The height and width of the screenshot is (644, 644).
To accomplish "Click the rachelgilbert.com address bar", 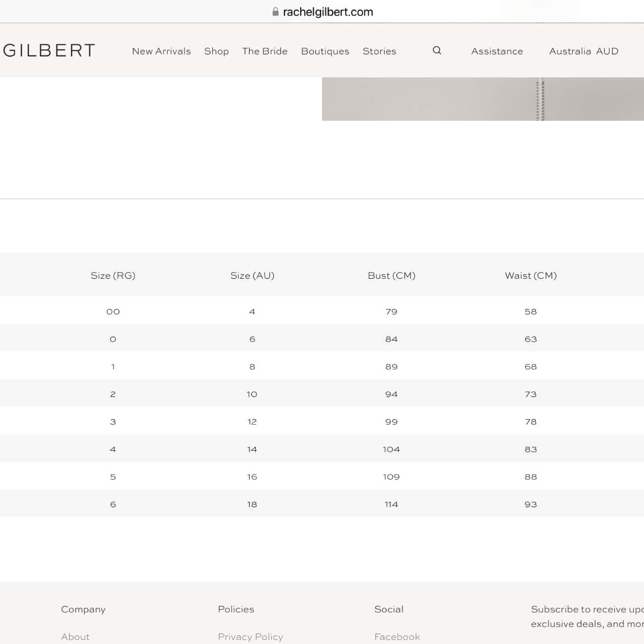I will point(322,12).
